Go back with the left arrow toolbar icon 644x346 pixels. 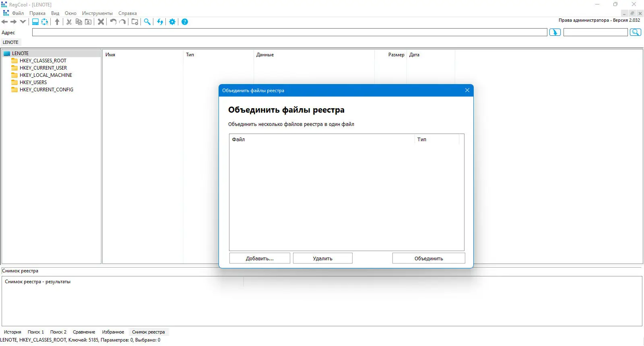[x=5, y=22]
